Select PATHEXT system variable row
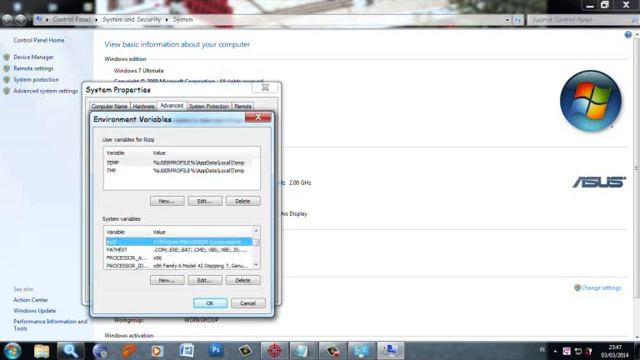Screen dimensions: 640x360 tap(179, 250)
